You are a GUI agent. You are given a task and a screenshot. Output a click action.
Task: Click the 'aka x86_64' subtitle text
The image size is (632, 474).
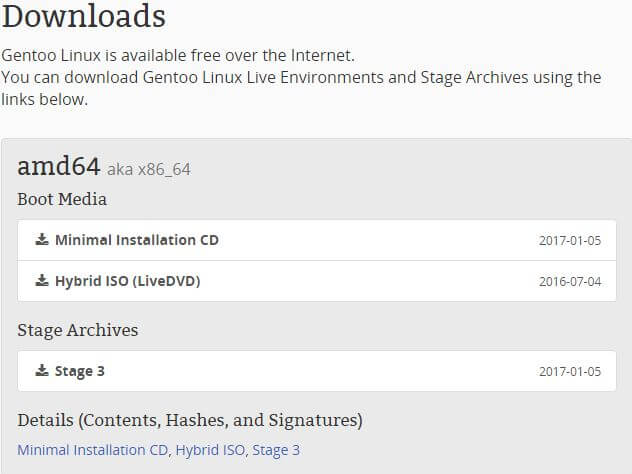[149, 169]
